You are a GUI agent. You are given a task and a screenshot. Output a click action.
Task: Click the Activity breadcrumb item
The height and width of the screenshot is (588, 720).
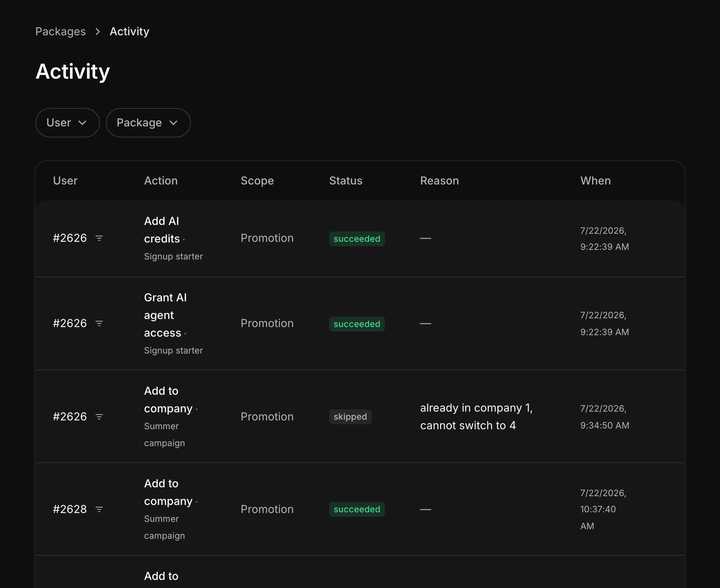(130, 32)
